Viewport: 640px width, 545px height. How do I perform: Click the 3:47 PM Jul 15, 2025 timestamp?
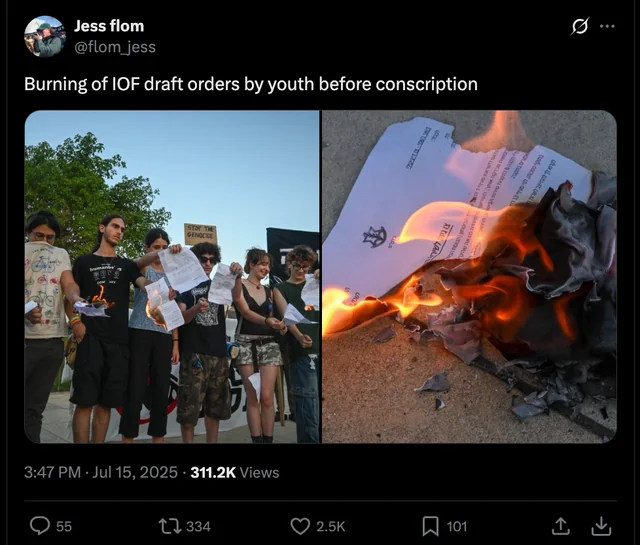101,472
